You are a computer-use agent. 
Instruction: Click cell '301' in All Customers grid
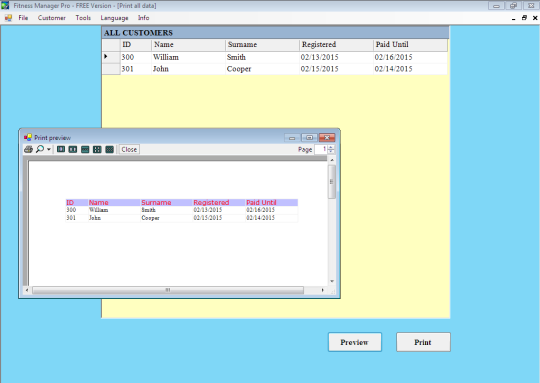click(x=135, y=69)
